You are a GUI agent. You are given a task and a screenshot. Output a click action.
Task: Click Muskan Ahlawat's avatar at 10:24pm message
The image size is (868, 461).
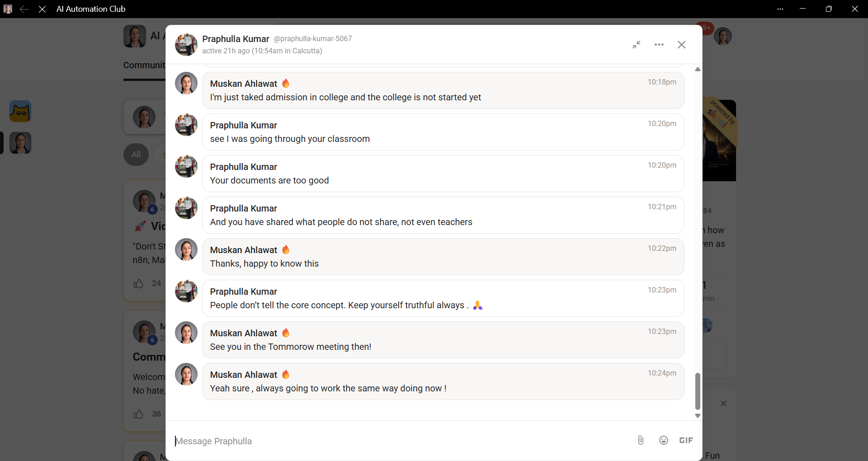(x=186, y=374)
